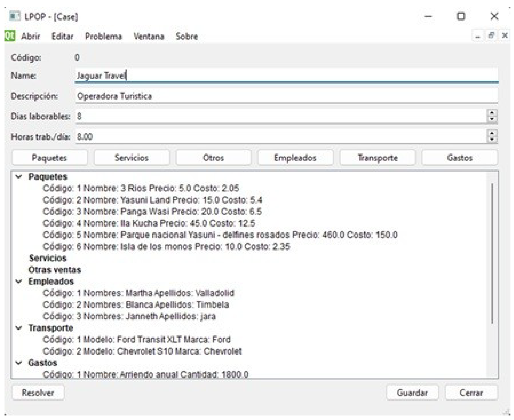Image resolution: width=514 pixels, height=420 pixels.
Task: Collapse the Transporte tree node
Action: point(19,328)
